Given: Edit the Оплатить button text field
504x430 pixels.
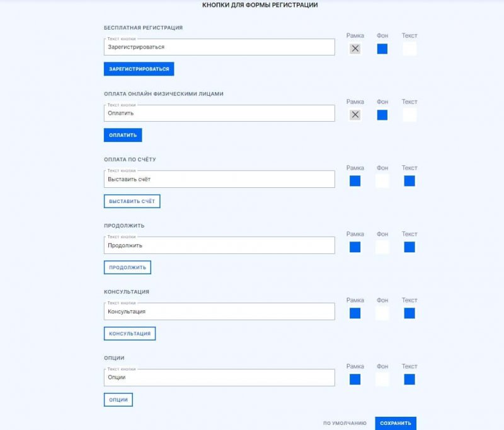Looking at the screenshot, I should 219,113.
